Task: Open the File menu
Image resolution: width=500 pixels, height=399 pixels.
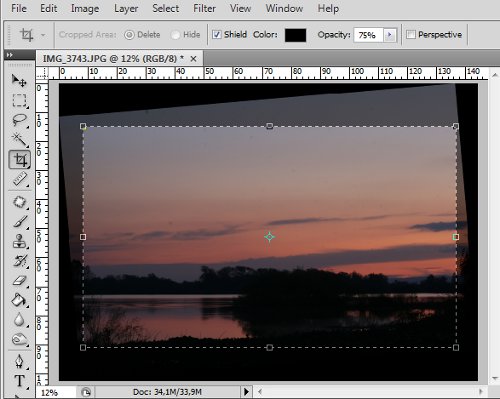Action: (x=19, y=8)
